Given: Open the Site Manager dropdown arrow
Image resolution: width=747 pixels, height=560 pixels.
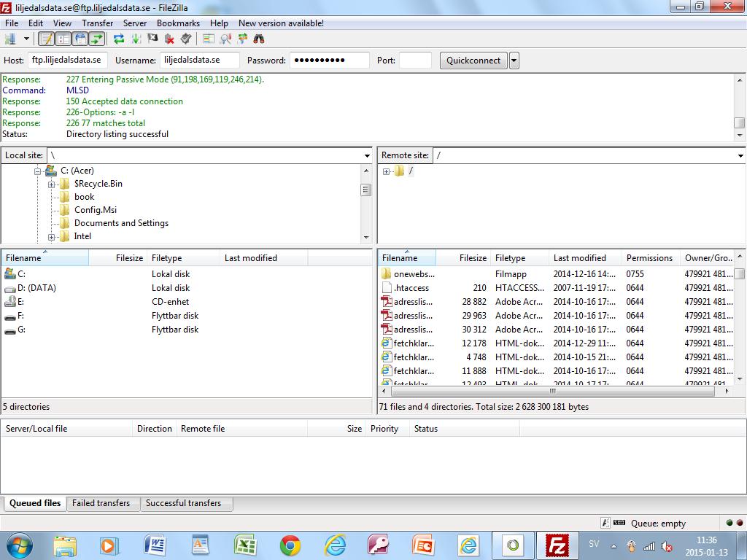Looking at the screenshot, I should [27, 39].
